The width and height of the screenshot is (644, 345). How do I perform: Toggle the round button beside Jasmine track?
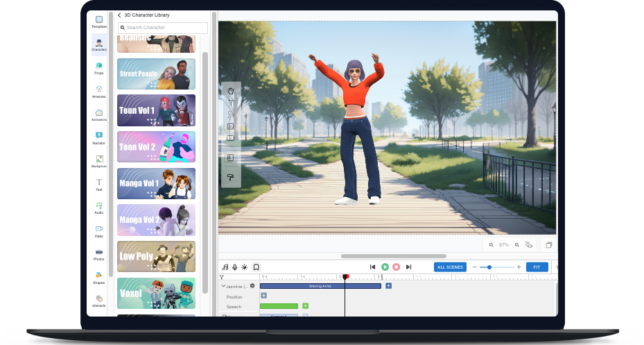click(252, 286)
